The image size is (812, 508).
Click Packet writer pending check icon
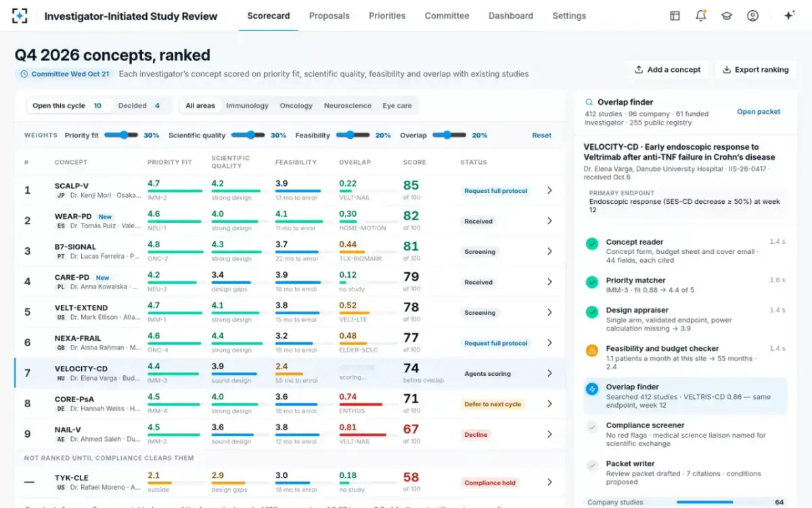click(592, 465)
